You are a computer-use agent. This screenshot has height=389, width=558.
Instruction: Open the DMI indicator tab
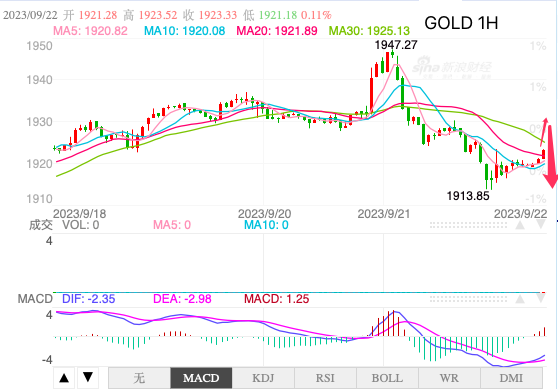[x=511, y=378]
